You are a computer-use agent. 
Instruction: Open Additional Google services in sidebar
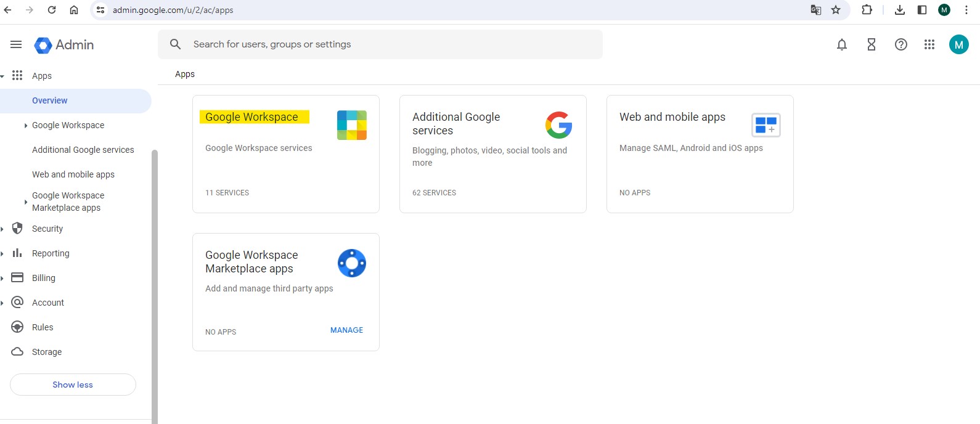[x=83, y=150]
